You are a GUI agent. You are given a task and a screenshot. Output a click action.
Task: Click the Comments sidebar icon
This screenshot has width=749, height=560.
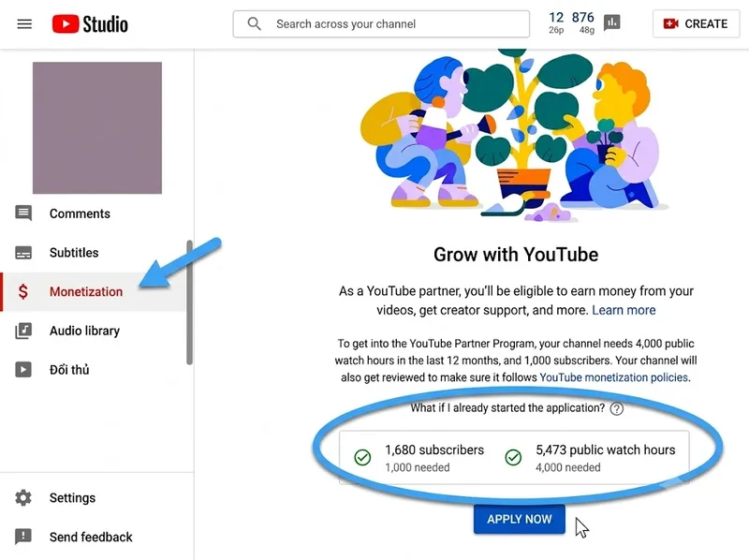pos(23,214)
